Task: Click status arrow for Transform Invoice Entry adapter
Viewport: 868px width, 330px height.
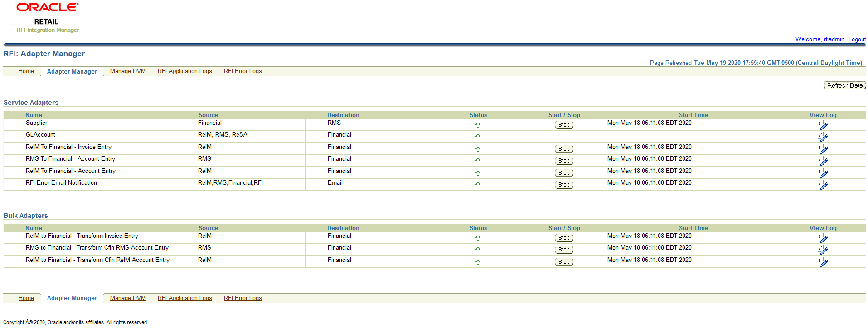Action: pos(478,238)
